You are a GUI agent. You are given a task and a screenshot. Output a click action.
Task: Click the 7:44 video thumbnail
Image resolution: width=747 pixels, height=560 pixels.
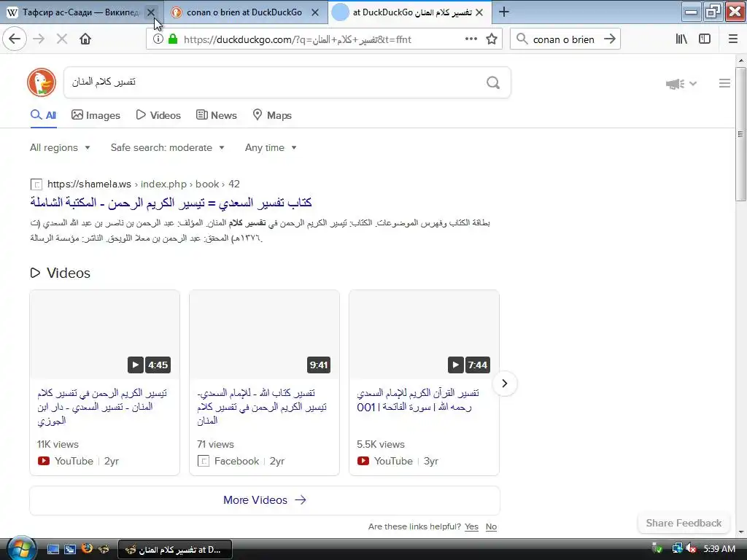coord(424,334)
